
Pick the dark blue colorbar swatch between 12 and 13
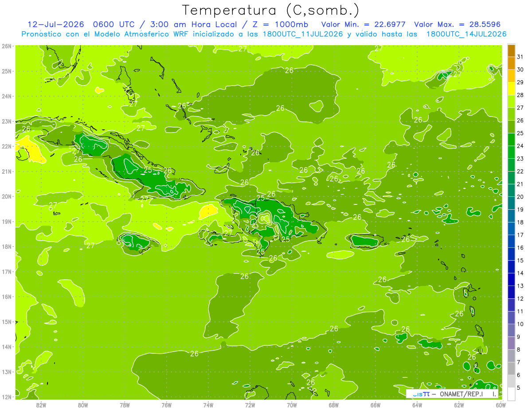coord(511,292)
